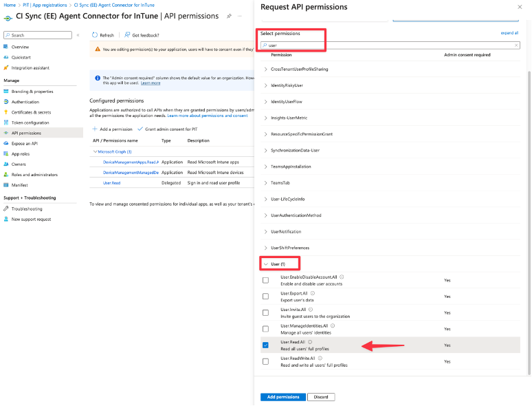Screen dimensions: 532x406
Task: Expand the IdentityRiskyUser group
Action: pos(266,85)
